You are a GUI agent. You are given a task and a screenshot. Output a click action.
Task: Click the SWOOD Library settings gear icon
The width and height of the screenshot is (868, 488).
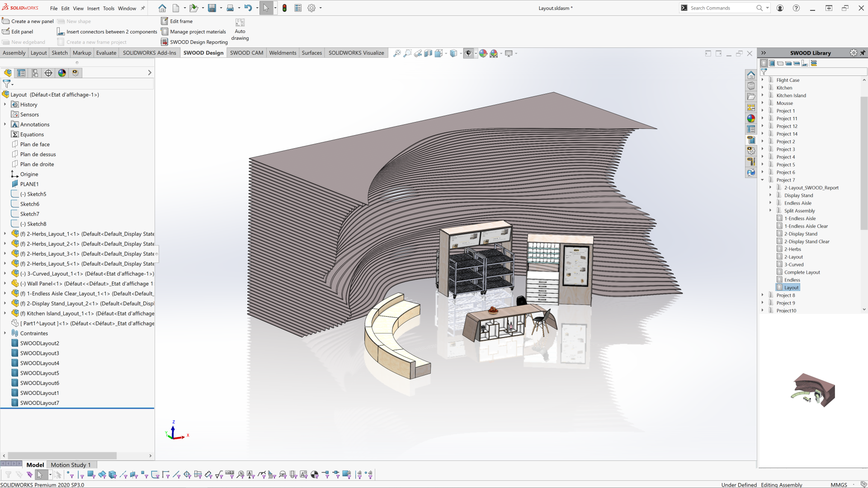click(853, 53)
